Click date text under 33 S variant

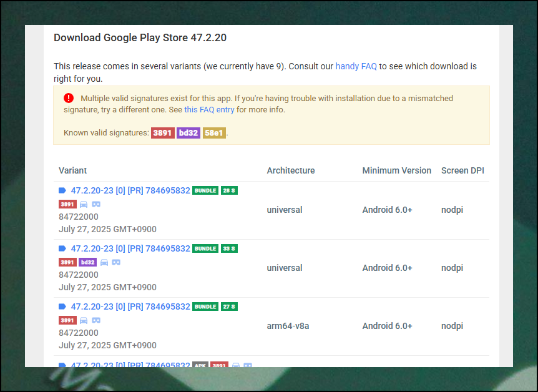click(x=107, y=287)
